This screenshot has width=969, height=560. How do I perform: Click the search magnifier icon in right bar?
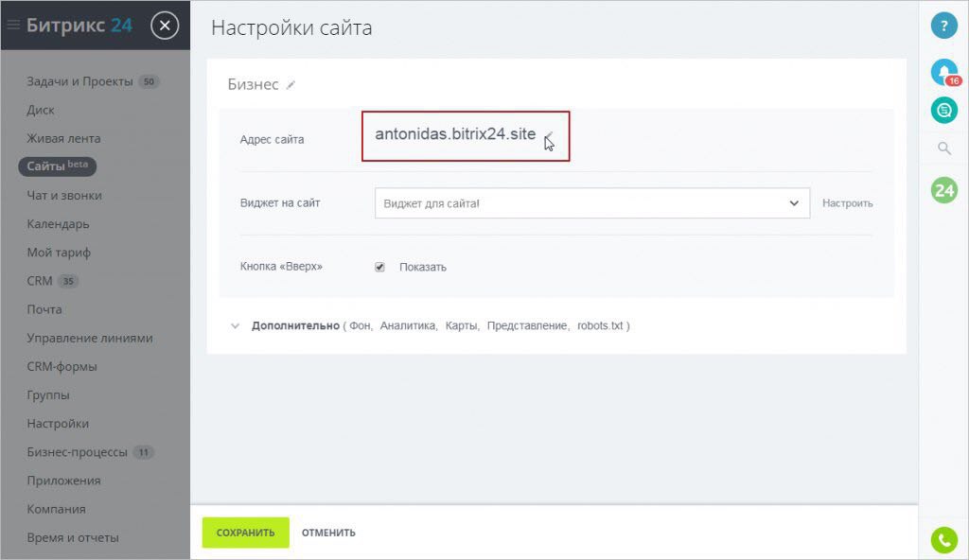tap(943, 149)
